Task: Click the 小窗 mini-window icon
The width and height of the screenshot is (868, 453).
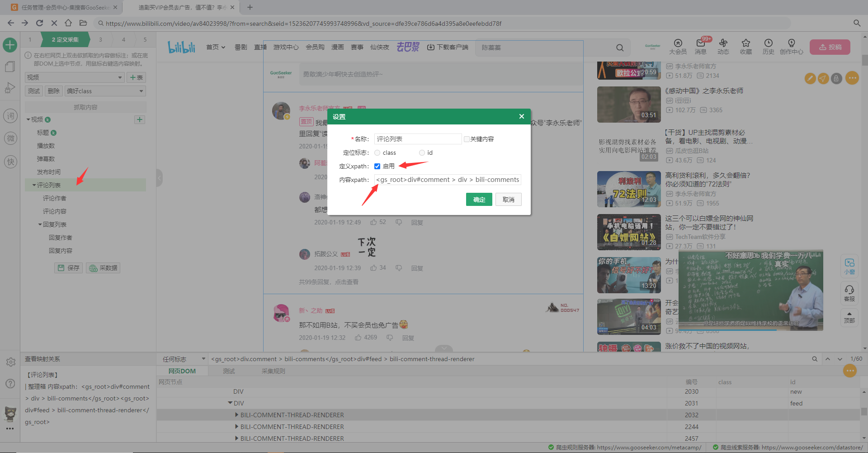Action: tap(849, 266)
